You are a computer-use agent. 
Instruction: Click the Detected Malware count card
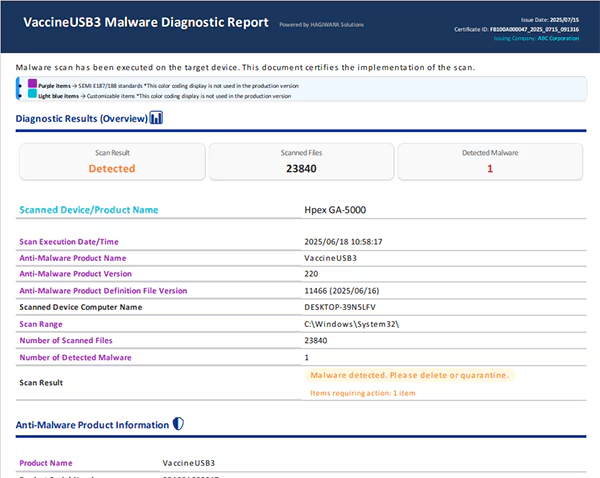click(490, 162)
